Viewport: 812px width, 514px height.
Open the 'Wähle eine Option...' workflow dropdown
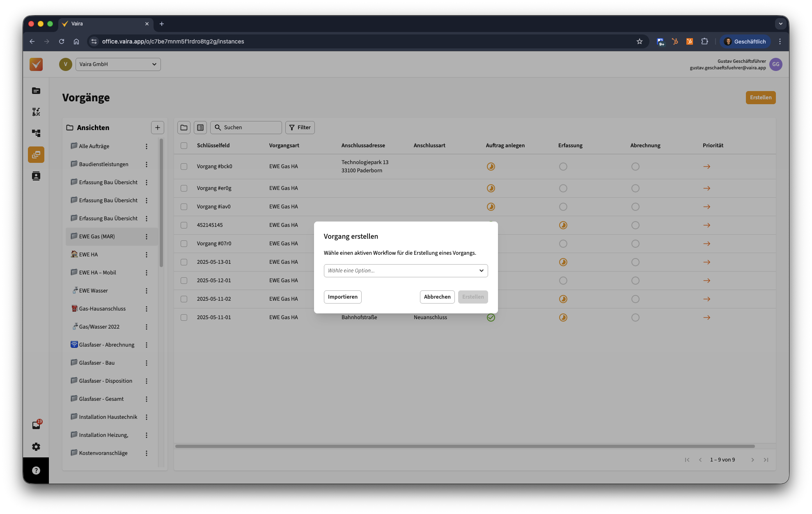406,271
